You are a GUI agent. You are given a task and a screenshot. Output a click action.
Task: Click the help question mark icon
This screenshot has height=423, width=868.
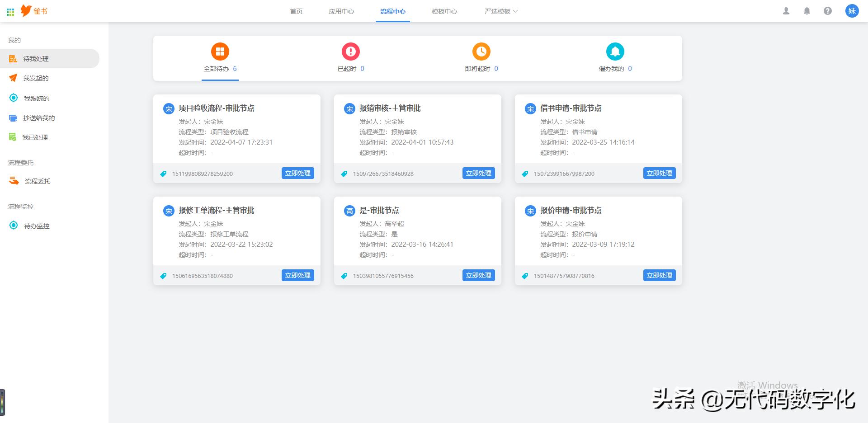[x=828, y=11]
